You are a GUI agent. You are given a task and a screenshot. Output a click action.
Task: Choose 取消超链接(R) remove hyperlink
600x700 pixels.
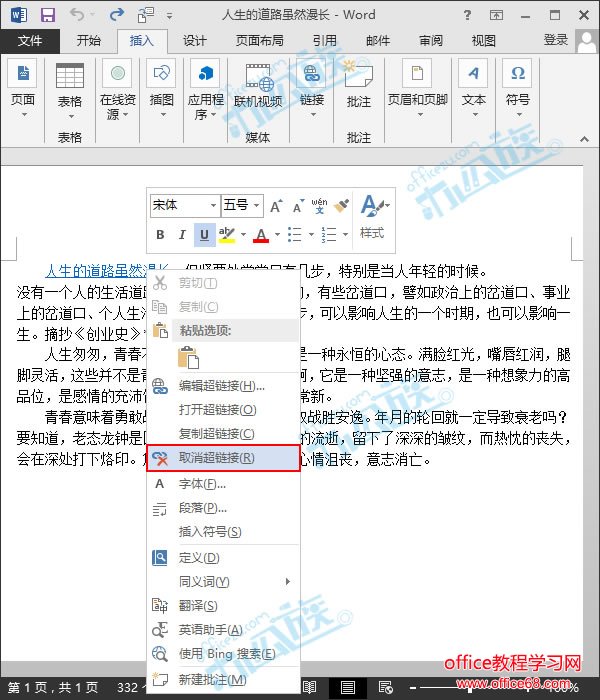pos(223,458)
